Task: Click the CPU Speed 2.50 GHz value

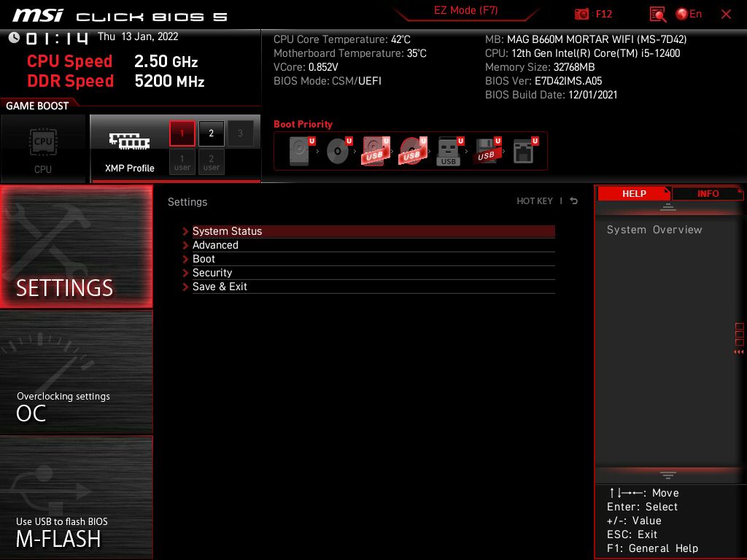Action: [166, 61]
